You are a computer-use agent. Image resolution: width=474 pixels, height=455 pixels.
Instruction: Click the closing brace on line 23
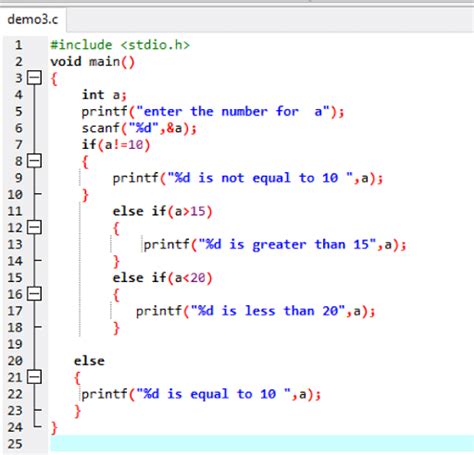77,411
